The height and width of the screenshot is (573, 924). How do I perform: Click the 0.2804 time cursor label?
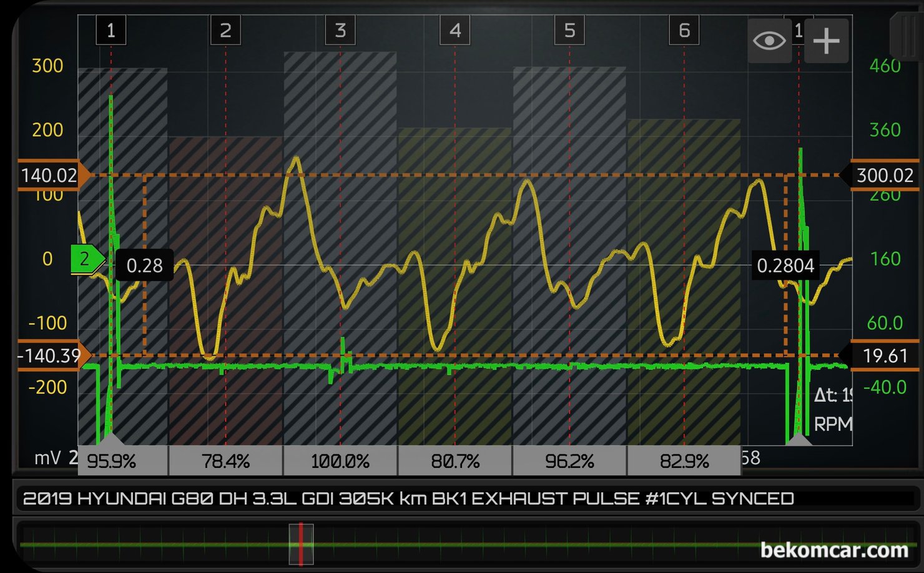click(x=785, y=266)
